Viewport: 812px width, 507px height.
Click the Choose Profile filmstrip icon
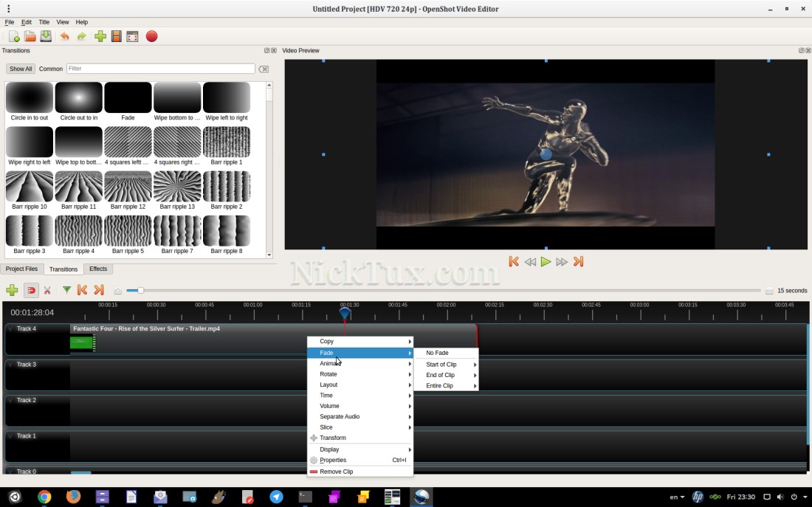point(116,36)
